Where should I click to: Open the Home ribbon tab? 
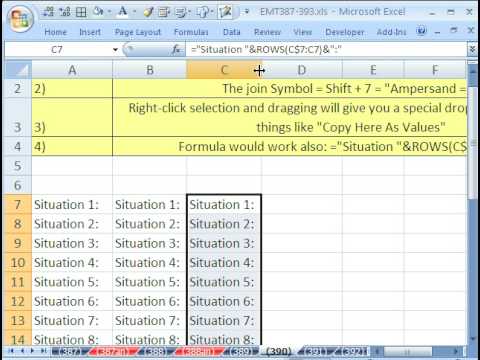56,32
